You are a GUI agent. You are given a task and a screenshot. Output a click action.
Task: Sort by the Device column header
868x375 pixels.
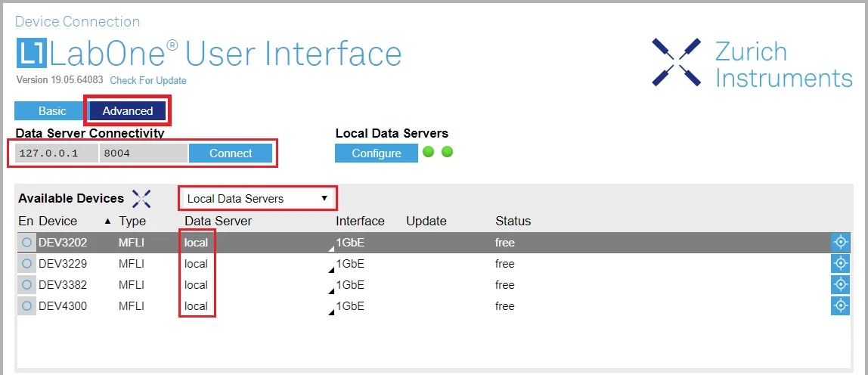click(57, 221)
